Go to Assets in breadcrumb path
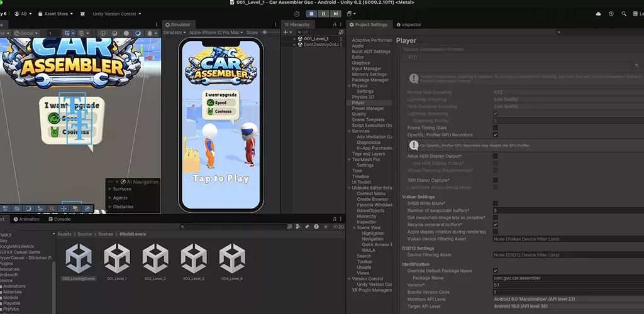The width and height of the screenshot is (644, 314). [64, 234]
